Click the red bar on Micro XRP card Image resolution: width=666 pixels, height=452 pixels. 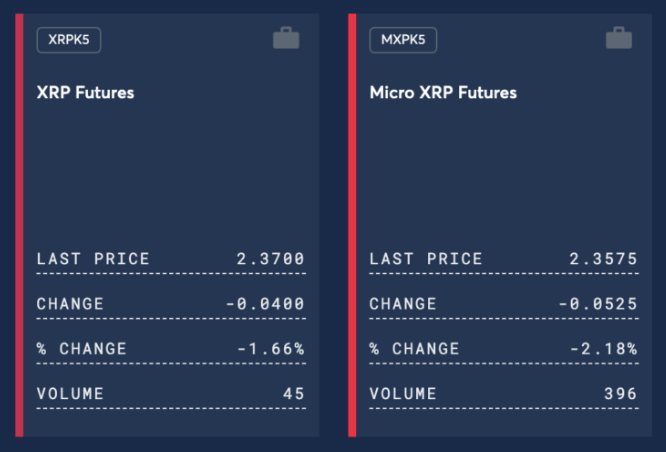(x=352, y=225)
